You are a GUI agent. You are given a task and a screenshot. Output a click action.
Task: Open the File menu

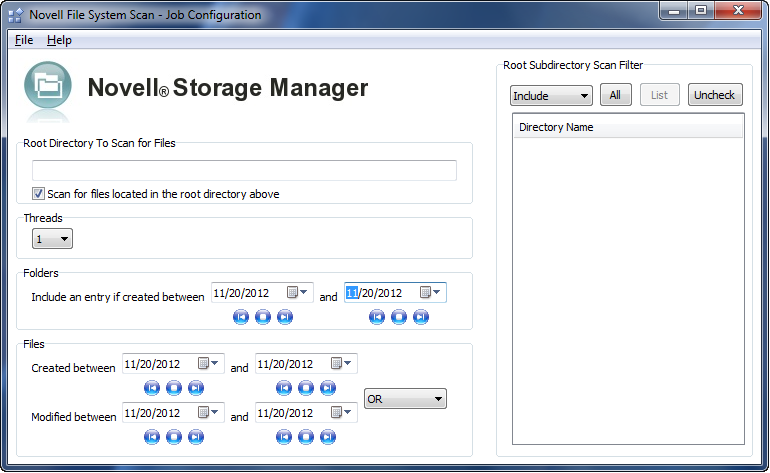point(24,40)
